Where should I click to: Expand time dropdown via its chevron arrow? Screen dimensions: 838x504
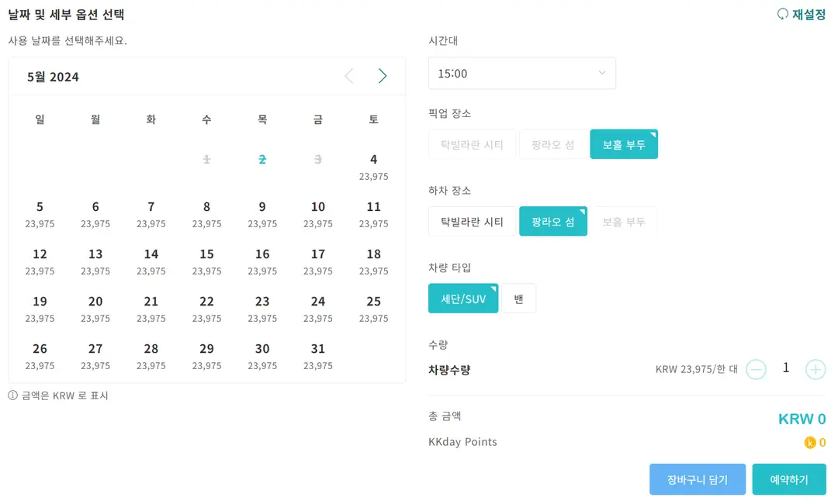coord(602,73)
